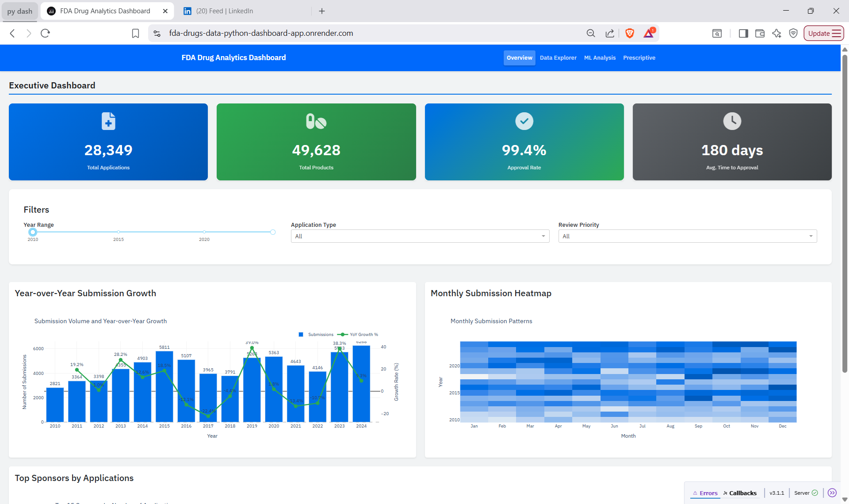Go back to the previous page
Viewport: 849px width, 504px height.
pos(12,33)
